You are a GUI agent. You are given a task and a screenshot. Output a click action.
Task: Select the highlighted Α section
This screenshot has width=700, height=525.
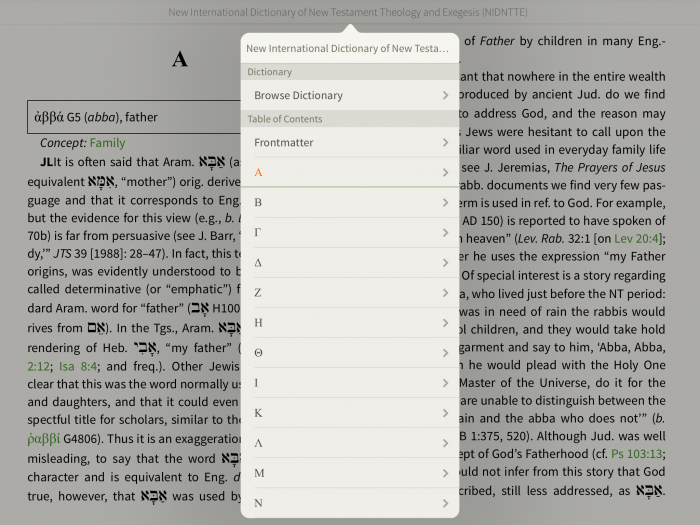(x=350, y=172)
